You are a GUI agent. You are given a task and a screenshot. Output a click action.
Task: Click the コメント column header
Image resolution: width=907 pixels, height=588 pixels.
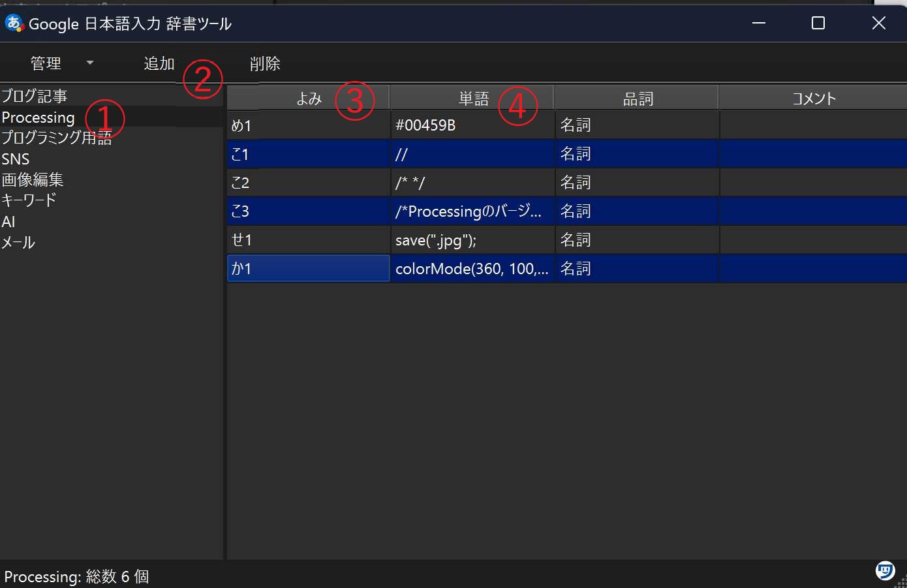(812, 98)
